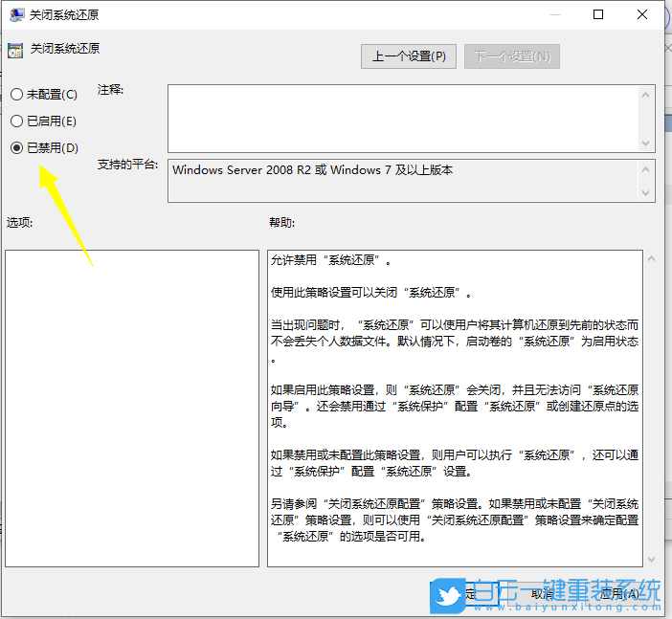
Task: Click help paragraph starting 另请参阅
Action: point(455,520)
